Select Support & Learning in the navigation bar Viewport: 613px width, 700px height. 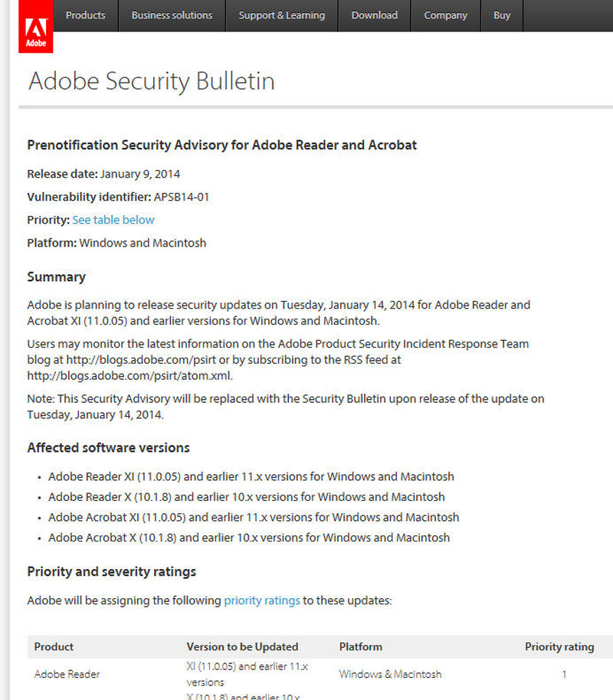pos(281,15)
